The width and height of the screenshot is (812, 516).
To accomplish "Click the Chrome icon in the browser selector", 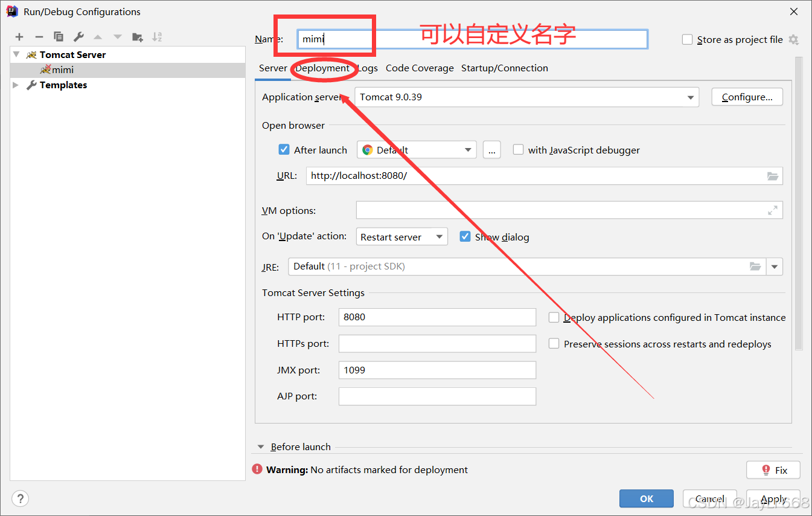I will click(367, 150).
